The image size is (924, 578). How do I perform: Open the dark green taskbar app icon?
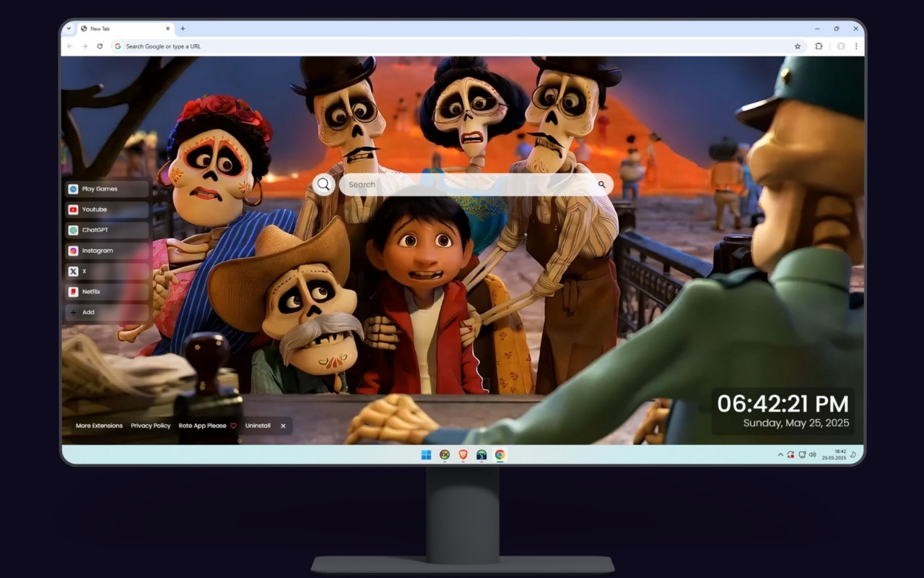[481, 454]
